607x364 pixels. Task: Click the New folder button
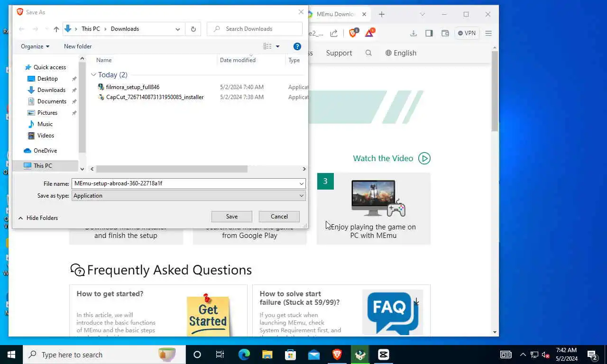78,46
